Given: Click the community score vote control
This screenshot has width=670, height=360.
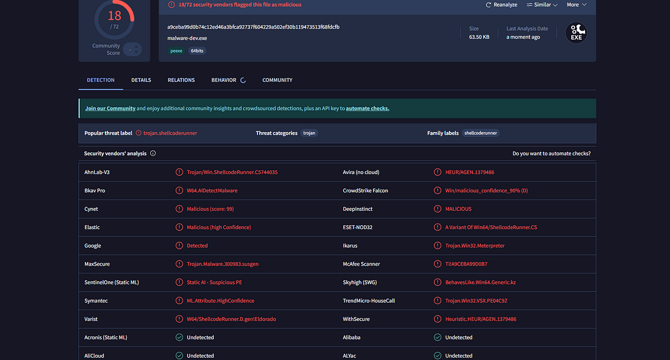Looking at the screenshot, I should 132,50.
